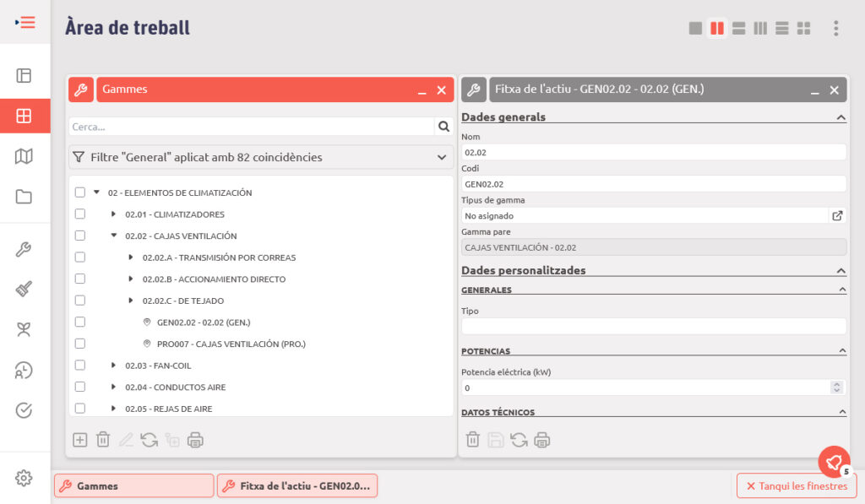
Task: Expand the 02.04 - CONDUCTOS AIRE node
Action: (x=114, y=387)
